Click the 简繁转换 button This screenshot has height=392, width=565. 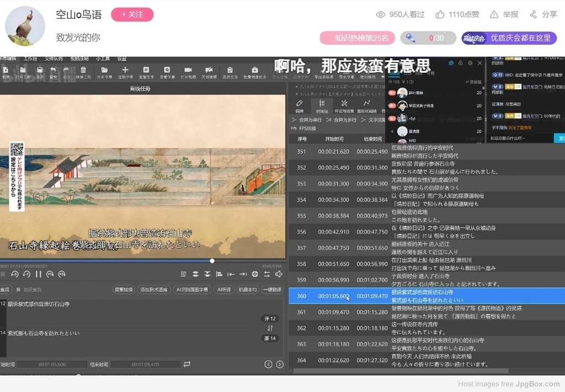pyautogui.click(x=124, y=289)
